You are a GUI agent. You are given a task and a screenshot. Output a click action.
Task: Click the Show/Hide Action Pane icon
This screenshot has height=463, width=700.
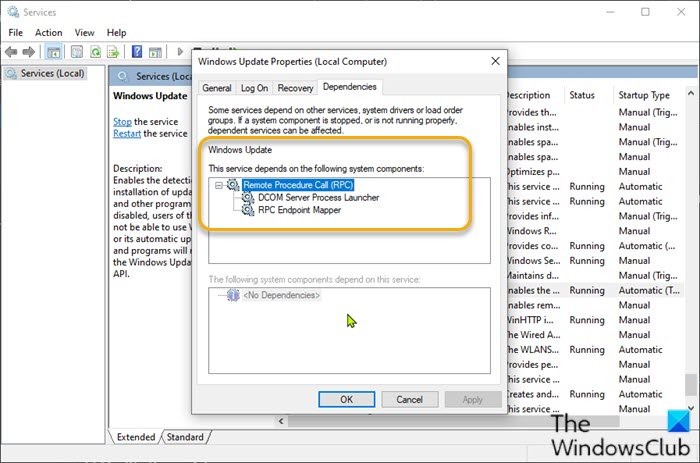pyautogui.click(x=155, y=52)
